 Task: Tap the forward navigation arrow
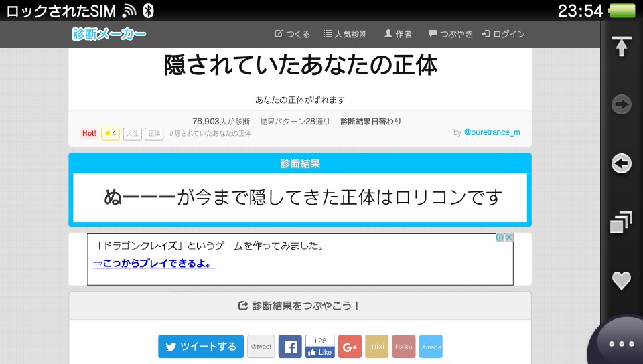[x=622, y=104]
